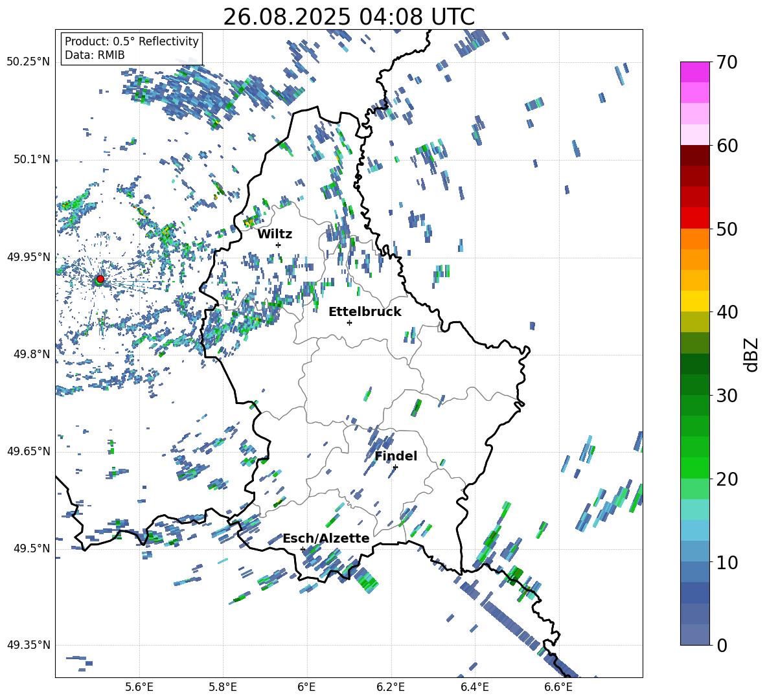Click the cross marker at Findel

(x=395, y=467)
